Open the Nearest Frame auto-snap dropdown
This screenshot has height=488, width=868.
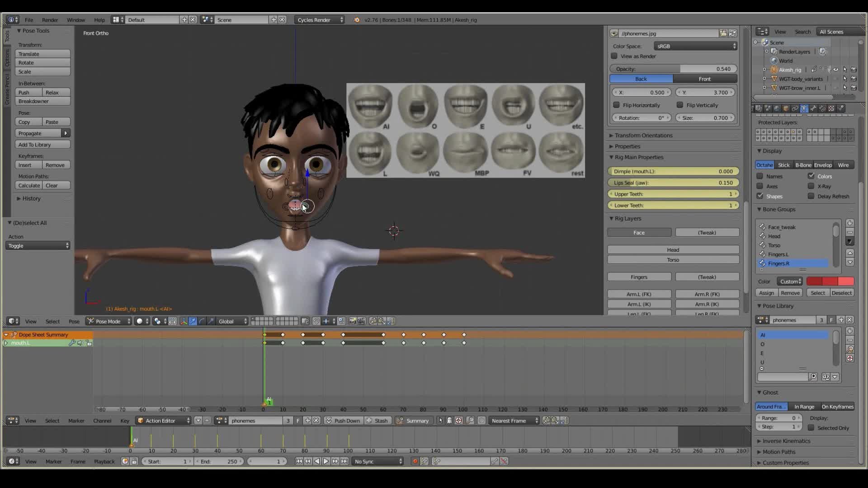[x=513, y=421]
